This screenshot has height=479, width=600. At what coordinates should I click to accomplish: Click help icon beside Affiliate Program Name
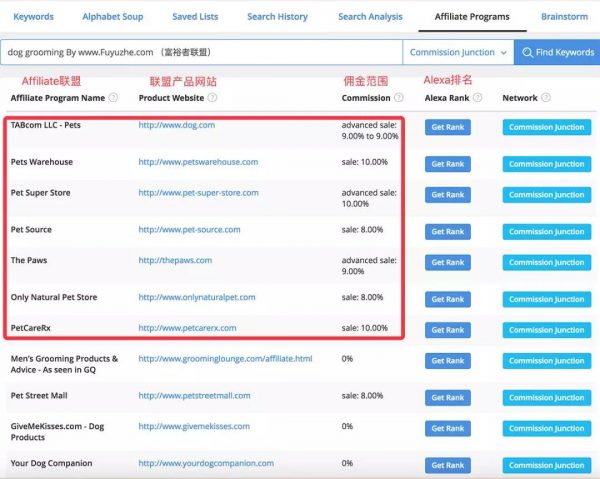coord(113,98)
